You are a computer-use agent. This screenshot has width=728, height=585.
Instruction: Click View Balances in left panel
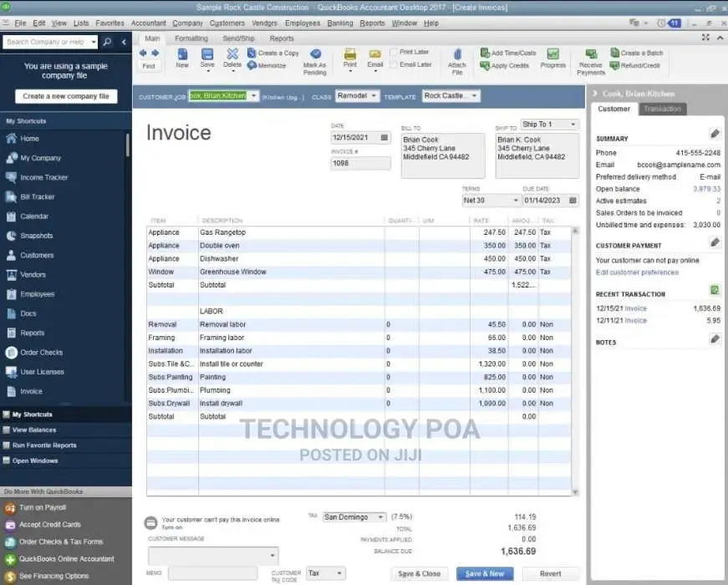[x=66, y=430]
